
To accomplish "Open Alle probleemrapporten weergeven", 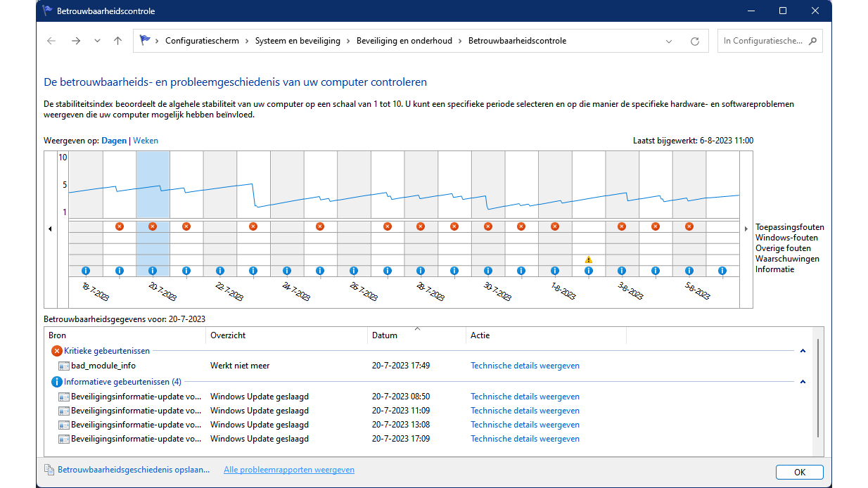I will tap(289, 470).
